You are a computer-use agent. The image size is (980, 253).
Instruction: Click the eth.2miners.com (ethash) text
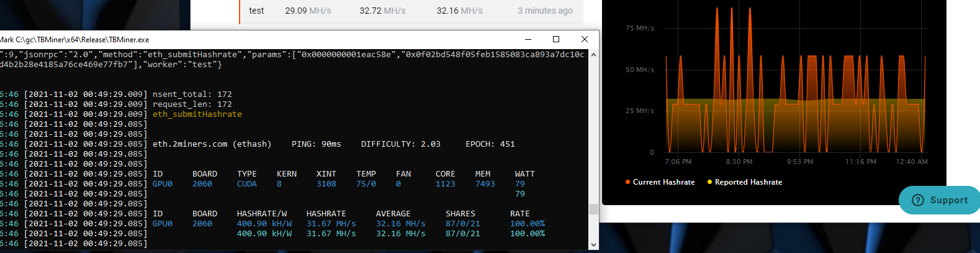tap(212, 144)
